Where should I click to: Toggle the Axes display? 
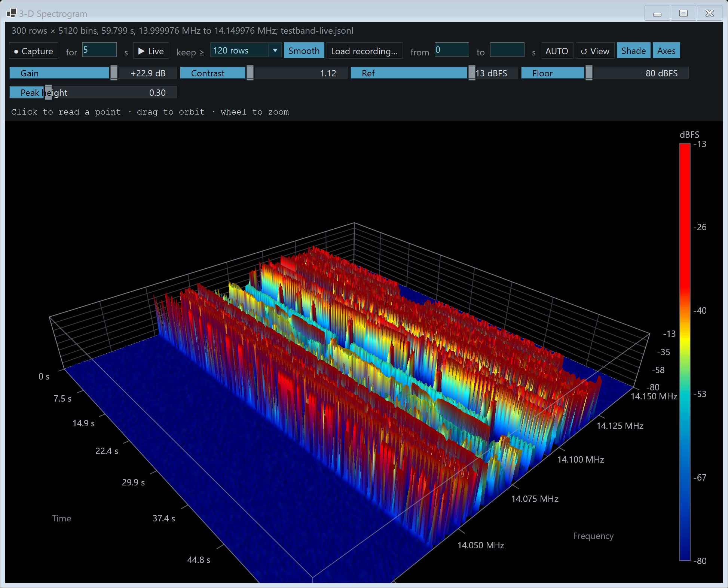pos(666,51)
